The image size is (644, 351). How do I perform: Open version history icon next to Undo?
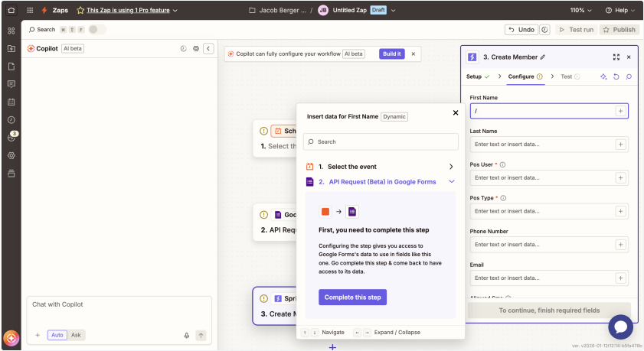pyautogui.click(x=544, y=30)
